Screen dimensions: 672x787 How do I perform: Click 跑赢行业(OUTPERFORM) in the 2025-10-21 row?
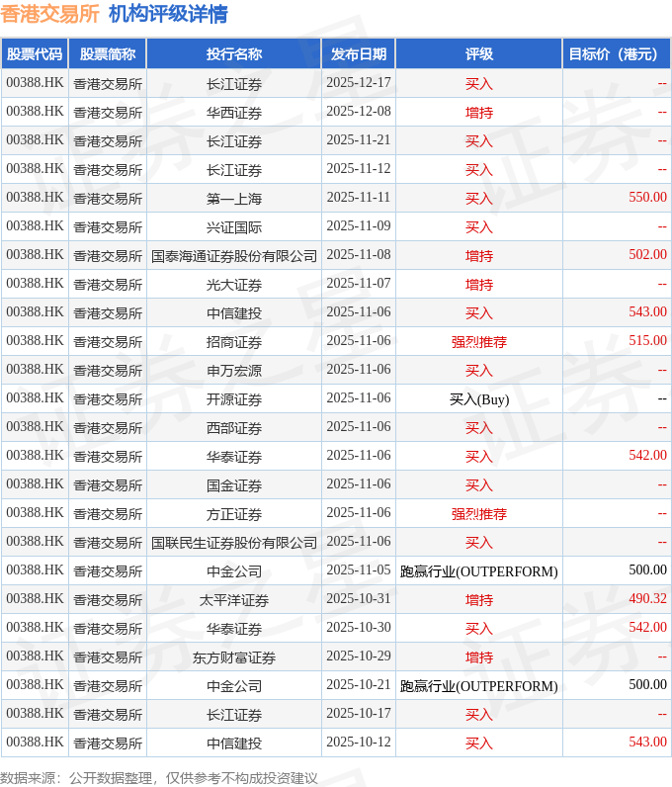pos(478,685)
